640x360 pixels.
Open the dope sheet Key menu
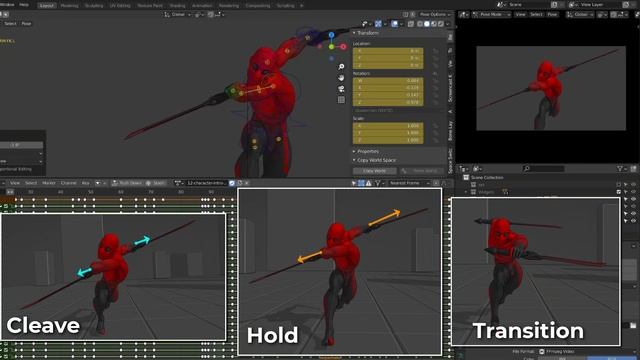click(x=85, y=183)
